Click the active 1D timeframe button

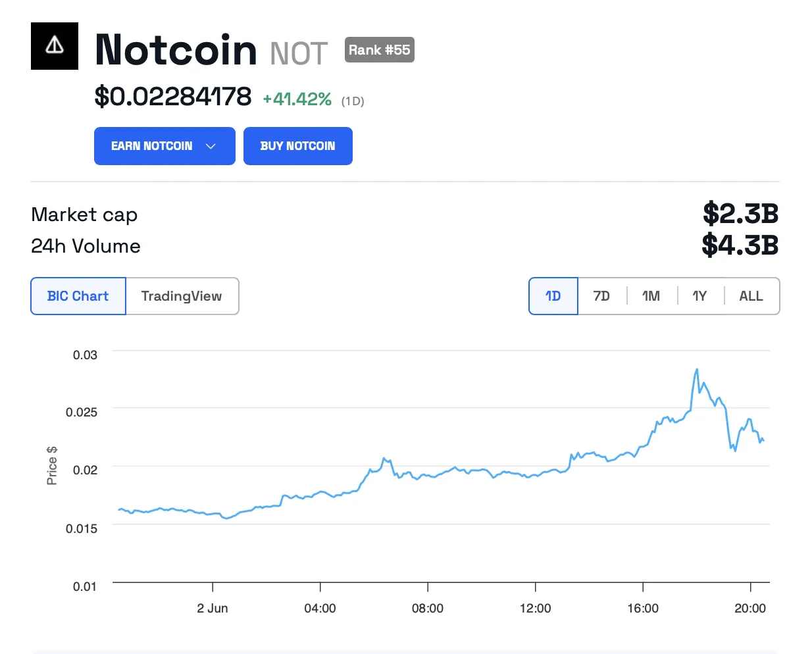pos(553,296)
